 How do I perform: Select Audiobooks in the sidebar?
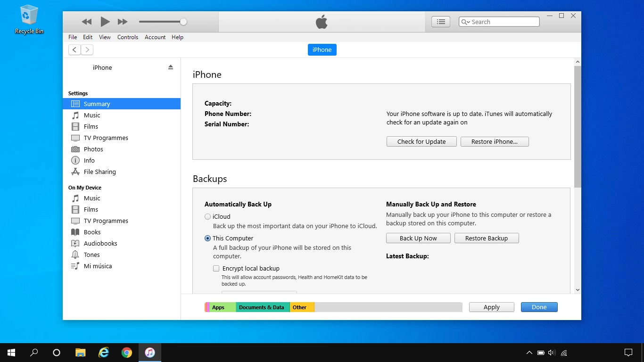point(99,243)
